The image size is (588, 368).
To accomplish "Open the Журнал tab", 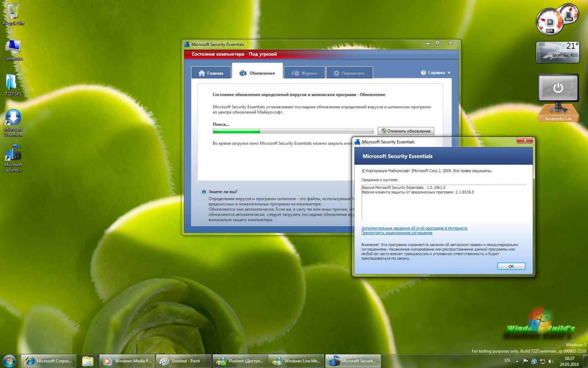I will [304, 73].
